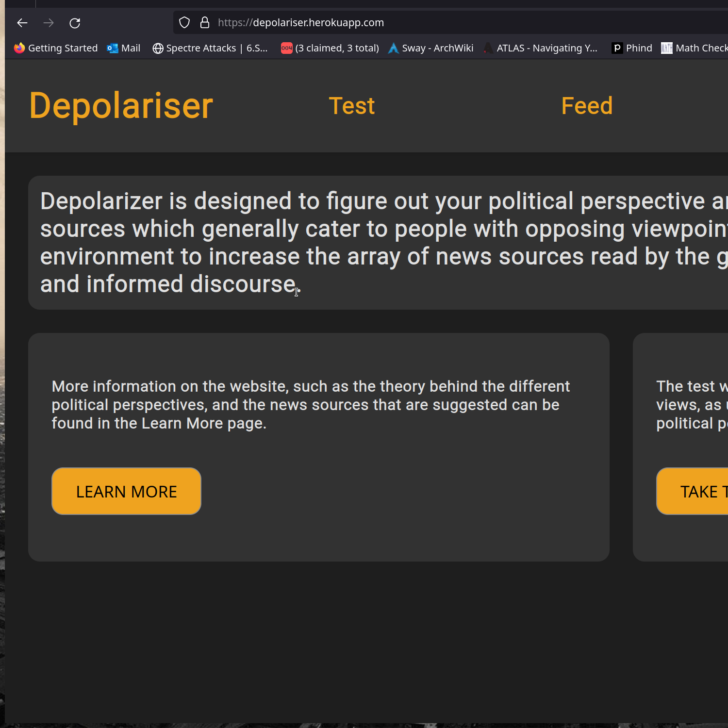Viewport: 728px width, 728px height.
Task: Click the Math Check bookmark icon
Action: pyautogui.click(x=666, y=48)
